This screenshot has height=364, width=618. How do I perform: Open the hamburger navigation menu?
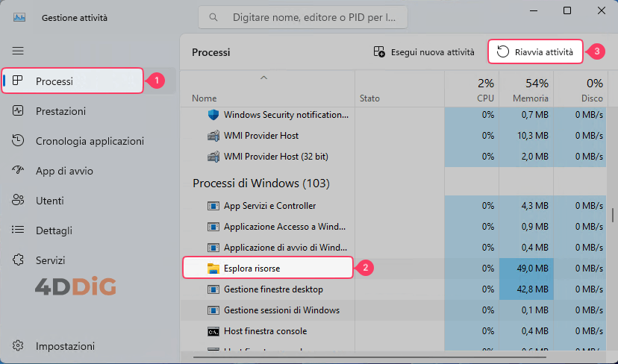(x=18, y=51)
